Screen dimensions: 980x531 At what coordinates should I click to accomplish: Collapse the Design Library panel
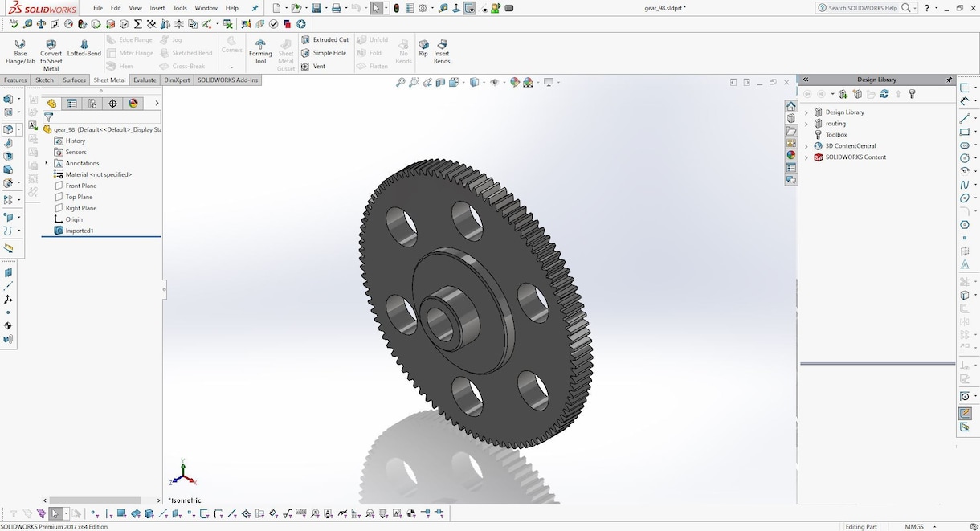(x=806, y=80)
